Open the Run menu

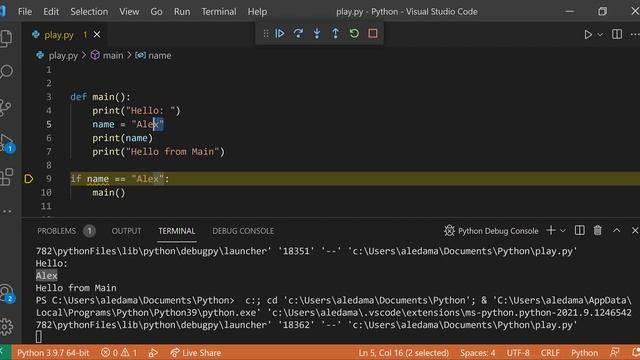coord(182,11)
